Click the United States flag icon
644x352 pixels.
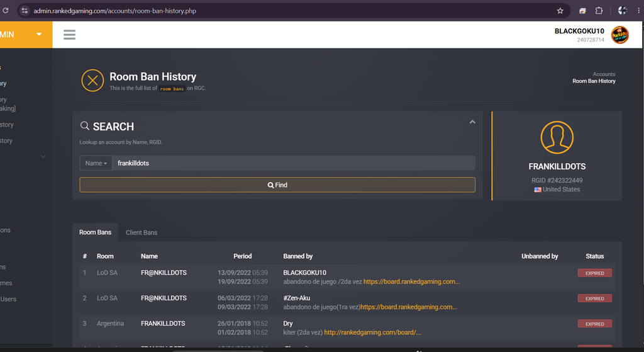pos(538,190)
